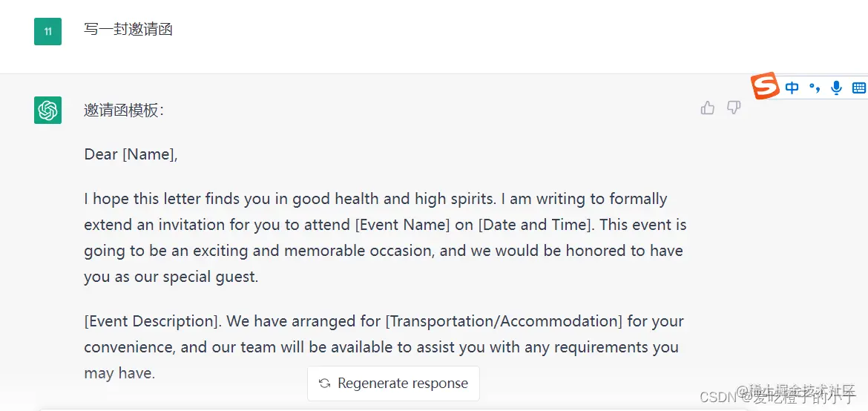Click the green user avatar "11"
868x411 pixels.
tap(47, 31)
